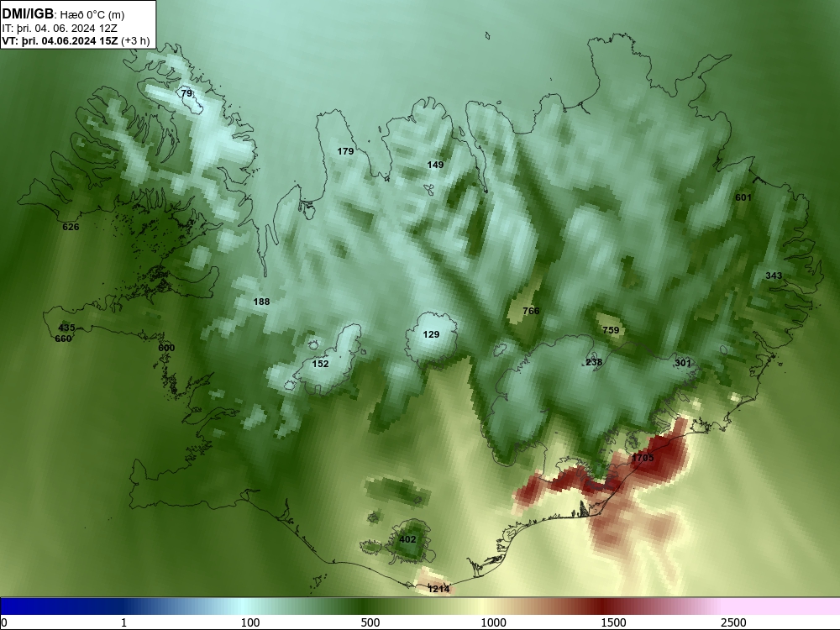Click the map value 188
840x630 pixels.
(x=261, y=302)
